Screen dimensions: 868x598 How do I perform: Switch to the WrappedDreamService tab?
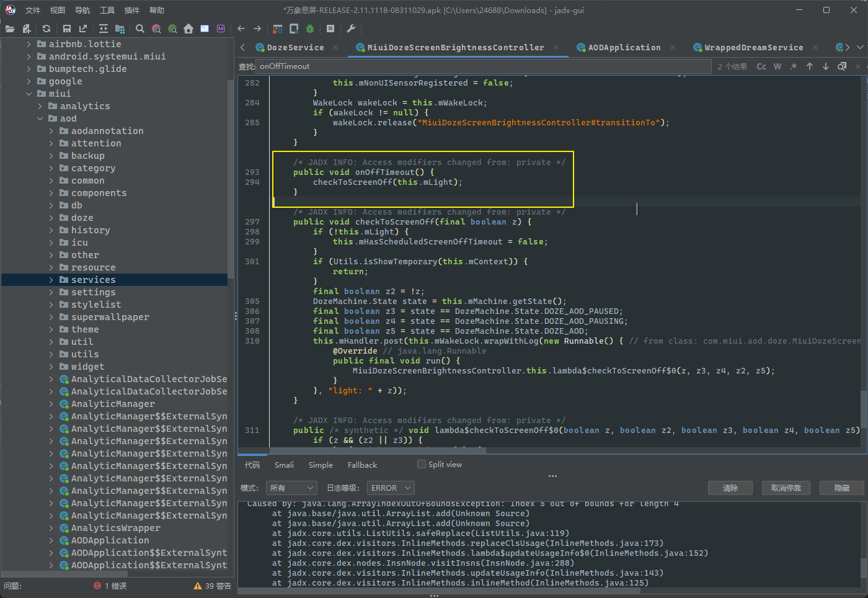(x=753, y=47)
